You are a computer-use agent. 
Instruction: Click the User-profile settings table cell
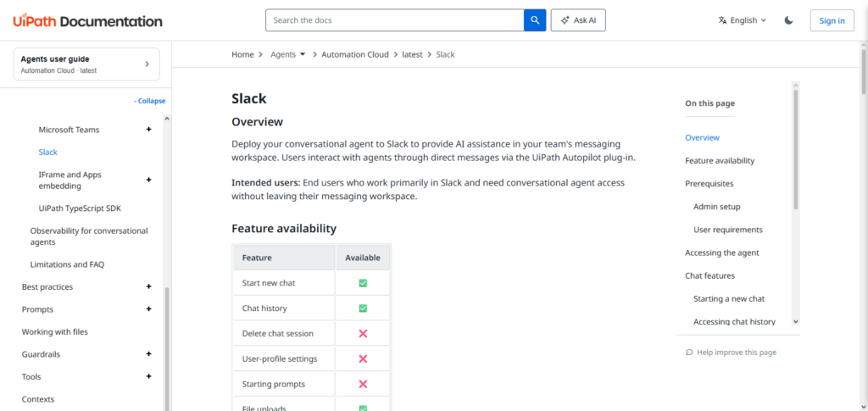[x=285, y=359]
